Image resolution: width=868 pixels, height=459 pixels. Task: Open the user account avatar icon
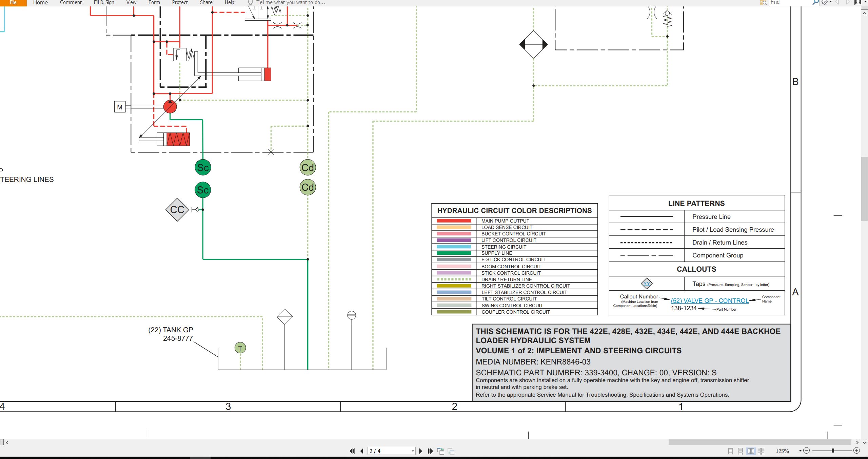(858, 2)
